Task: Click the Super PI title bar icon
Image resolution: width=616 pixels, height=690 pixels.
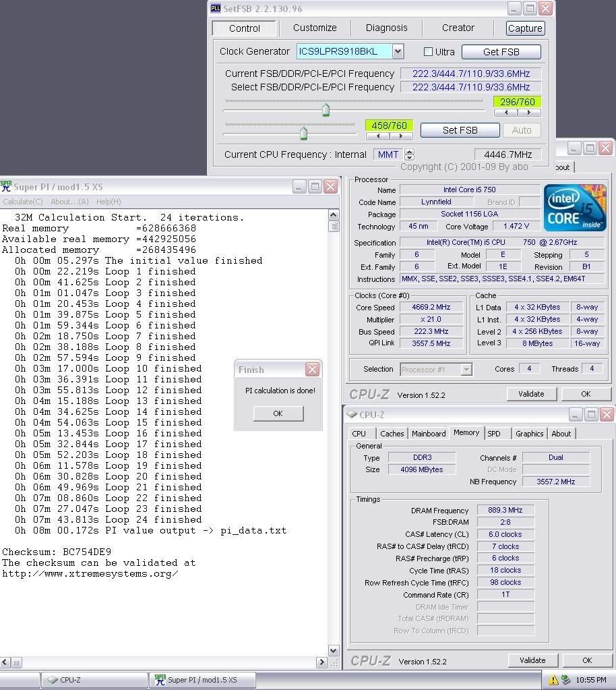Action: 5,186
